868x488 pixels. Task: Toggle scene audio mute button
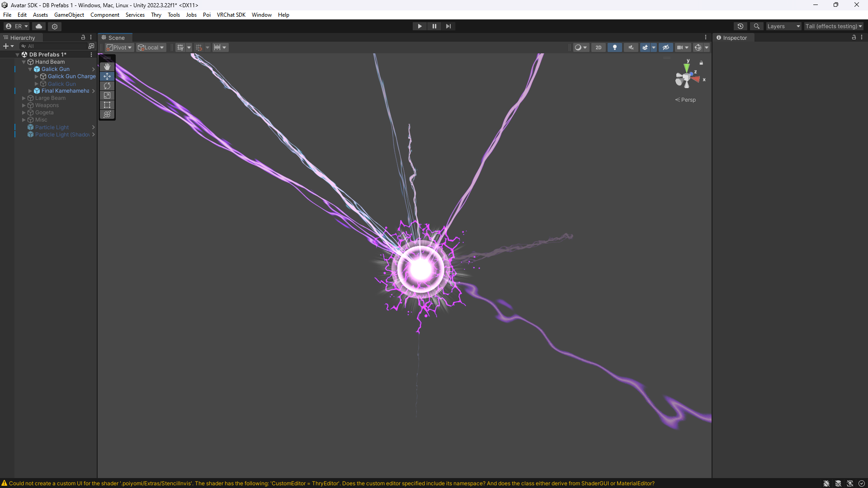pyautogui.click(x=631, y=47)
